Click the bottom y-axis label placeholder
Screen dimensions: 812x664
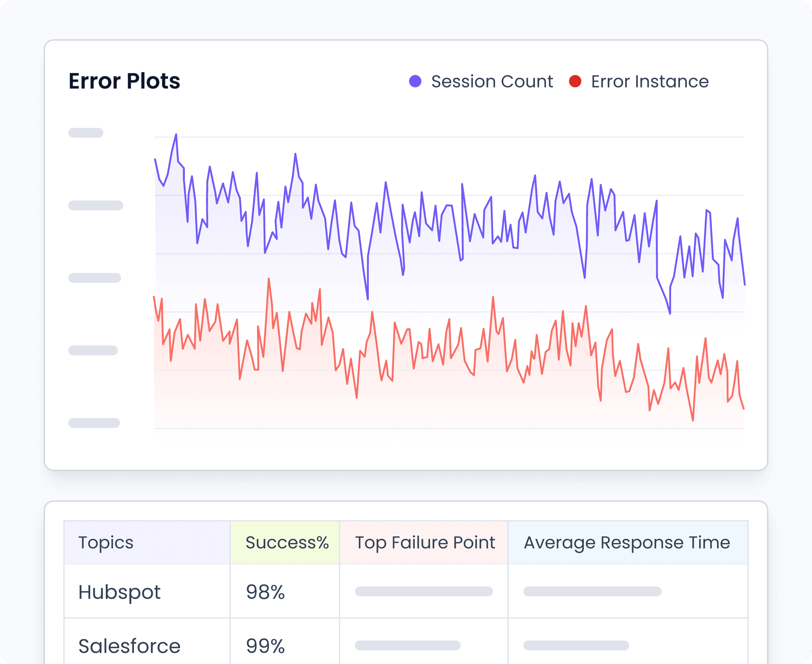(94, 423)
